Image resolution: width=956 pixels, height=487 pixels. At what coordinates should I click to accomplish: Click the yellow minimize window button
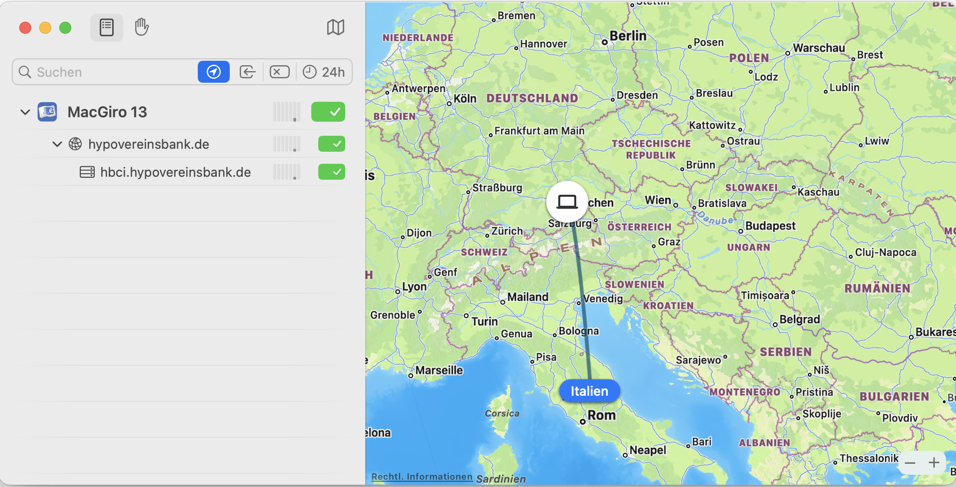coord(45,27)
